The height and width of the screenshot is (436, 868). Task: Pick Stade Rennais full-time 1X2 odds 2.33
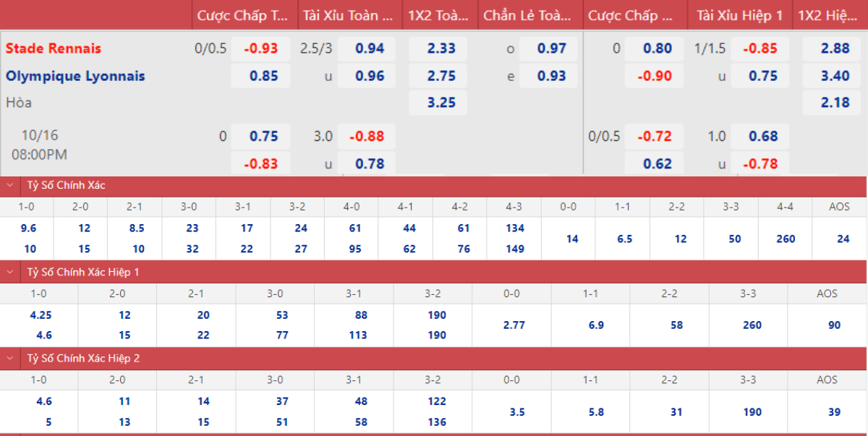(x=441, y=48)
